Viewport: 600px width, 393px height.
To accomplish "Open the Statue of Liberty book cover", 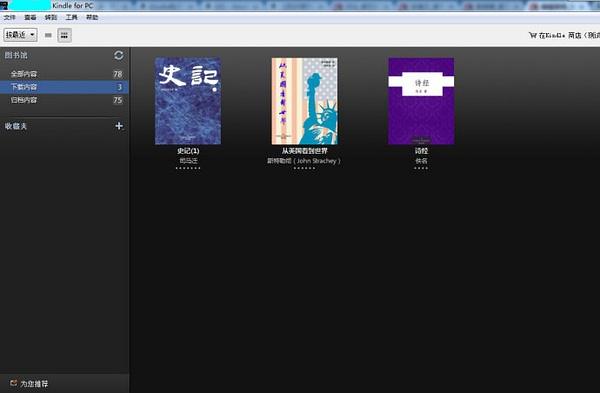I will click(x=305, y=101).
